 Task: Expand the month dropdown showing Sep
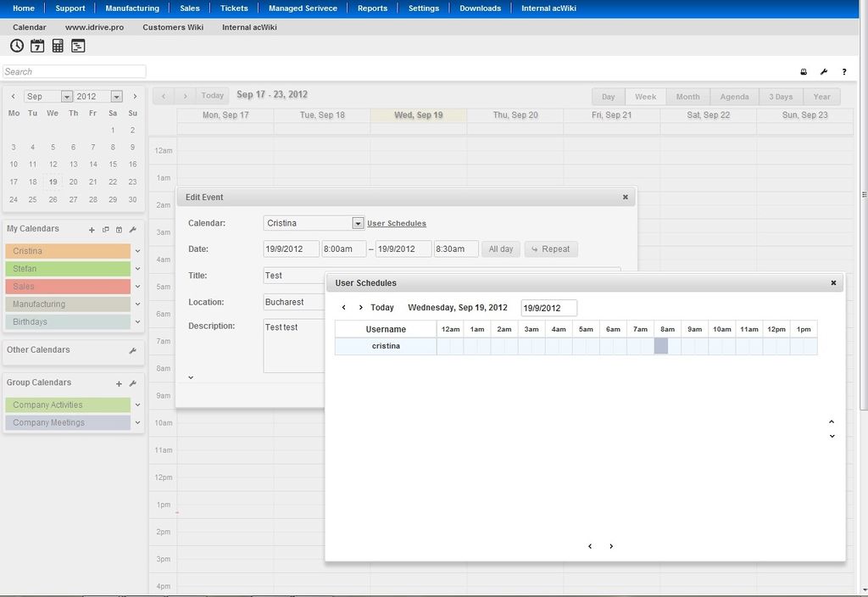pos(66,97)
